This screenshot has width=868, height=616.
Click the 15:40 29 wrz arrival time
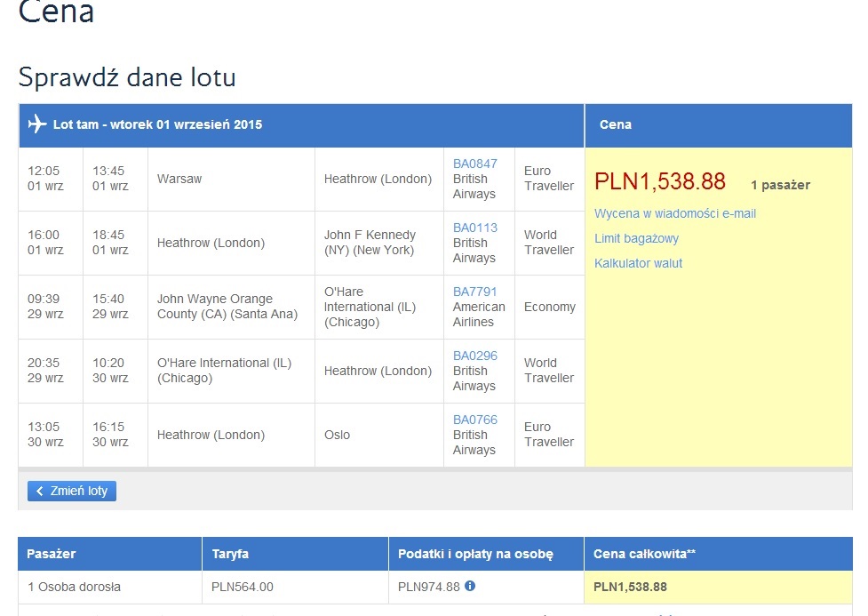[110, 307]
